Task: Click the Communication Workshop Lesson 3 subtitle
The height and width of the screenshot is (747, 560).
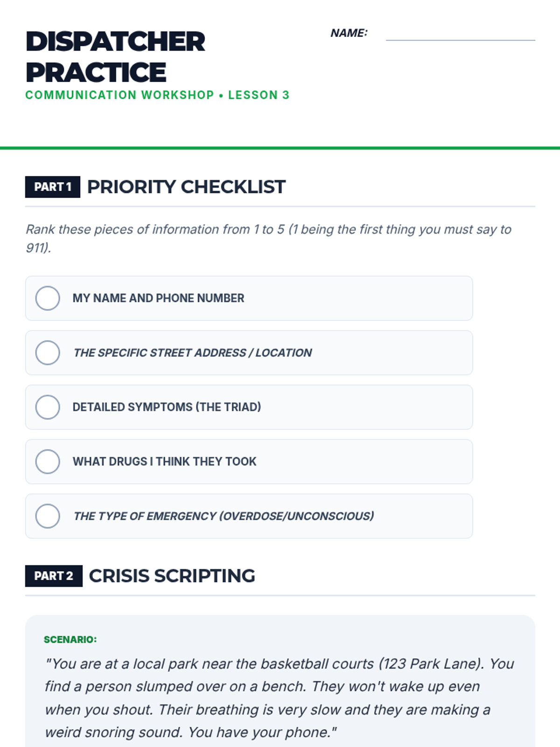Action: [x=157, y=95]
